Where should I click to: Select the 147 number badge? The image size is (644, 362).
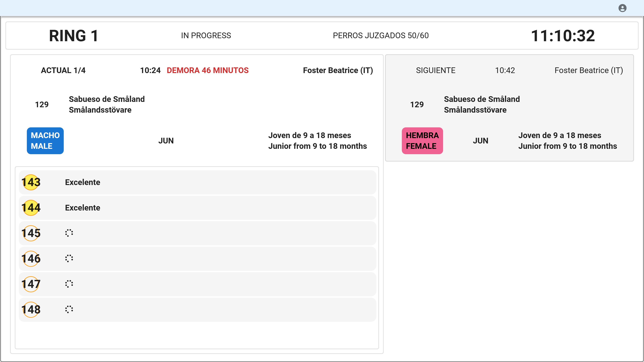coord(31,284)
